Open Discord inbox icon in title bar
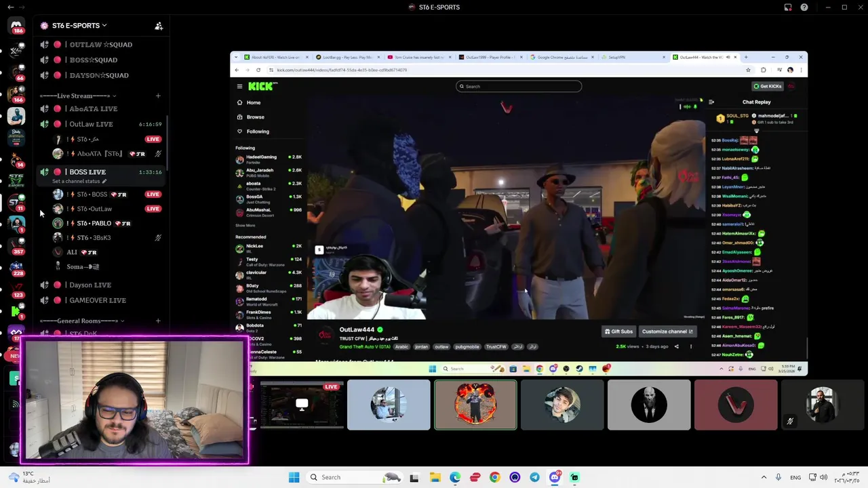This screenshot has width=868, height=488. pyautogui.click(x=788, y=7)
